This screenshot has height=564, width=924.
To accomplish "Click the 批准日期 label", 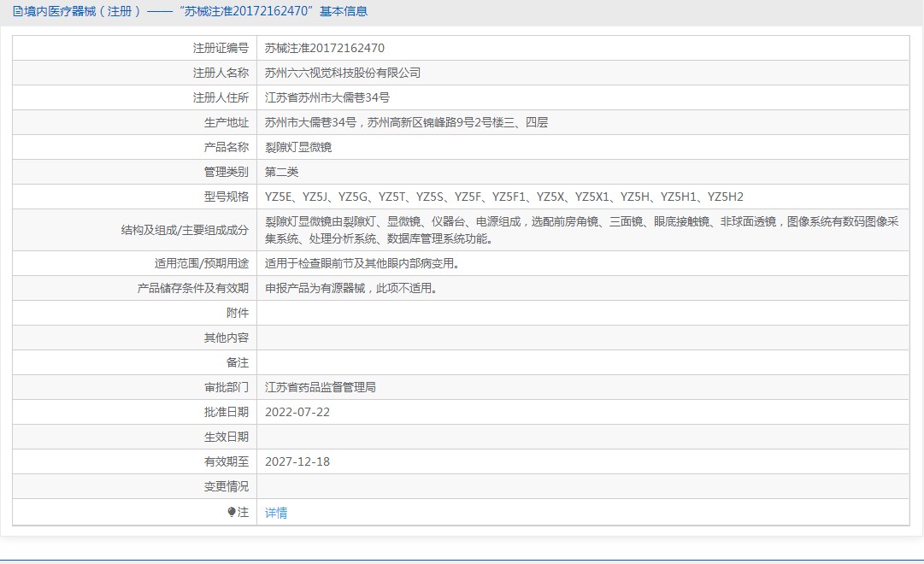I will click(227, 412).
